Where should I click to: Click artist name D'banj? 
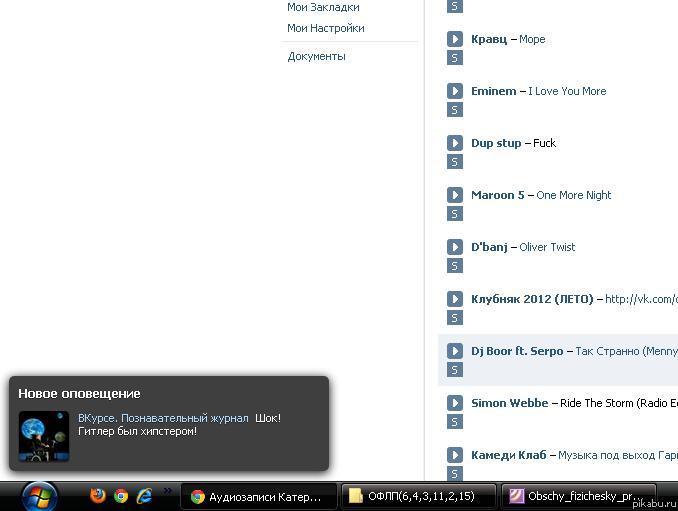(489, 247)
